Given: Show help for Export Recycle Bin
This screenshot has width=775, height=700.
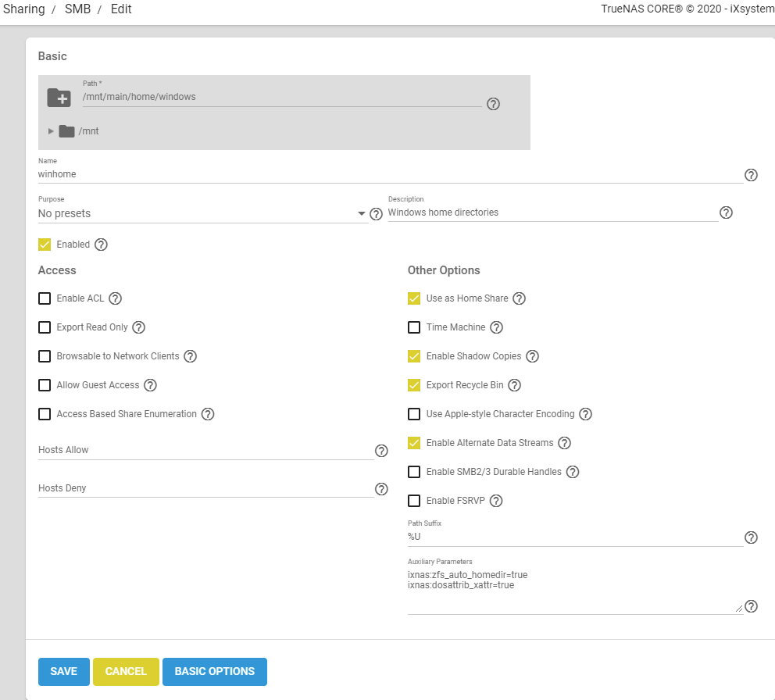Looking at the screenshot, I should tap(514, 385).
